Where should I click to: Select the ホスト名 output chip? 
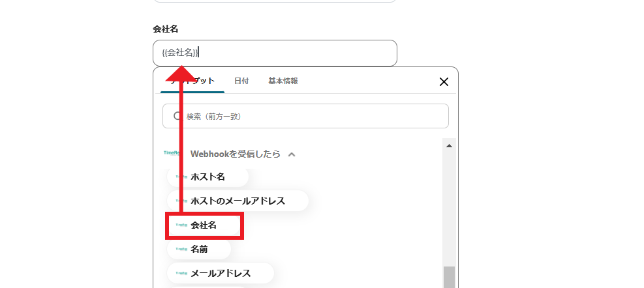pyautogui.click(x=208, y=177)
